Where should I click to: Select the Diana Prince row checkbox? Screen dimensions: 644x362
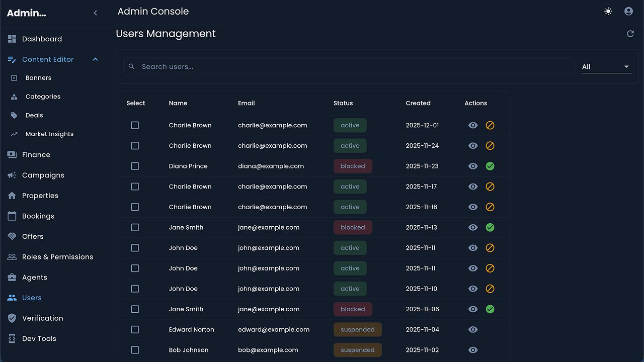[x=135, y=166]
